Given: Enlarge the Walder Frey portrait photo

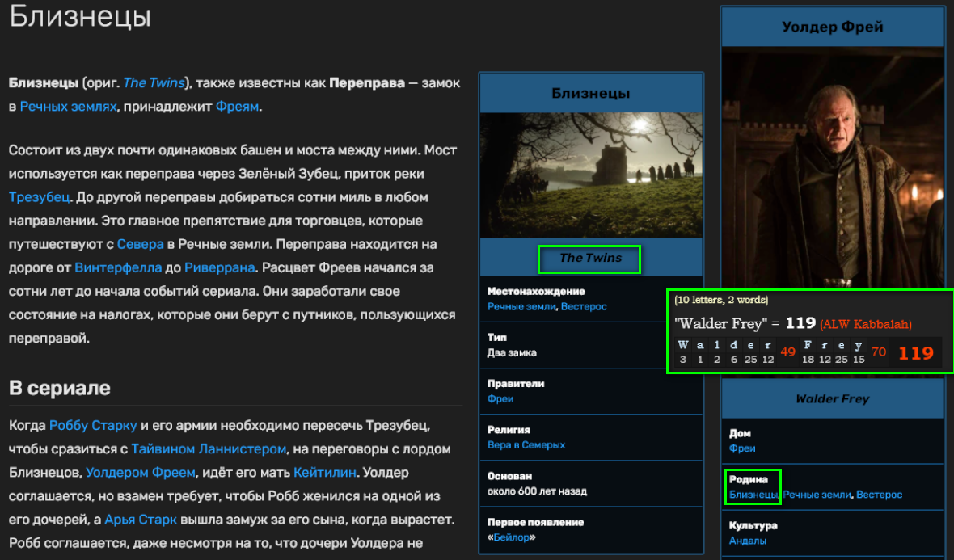Looking at the screenshot, I should coord(832,167).
